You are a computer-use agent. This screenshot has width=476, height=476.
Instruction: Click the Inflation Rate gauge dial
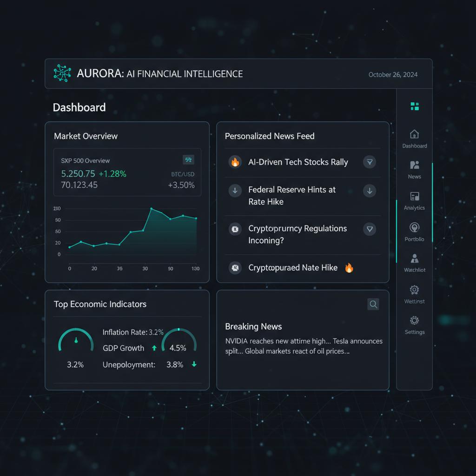76,341
